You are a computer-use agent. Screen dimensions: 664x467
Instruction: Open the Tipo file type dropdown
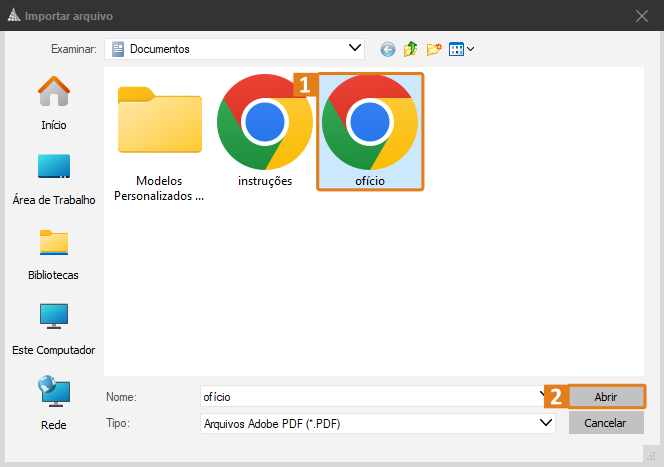(x=378, y=423)
